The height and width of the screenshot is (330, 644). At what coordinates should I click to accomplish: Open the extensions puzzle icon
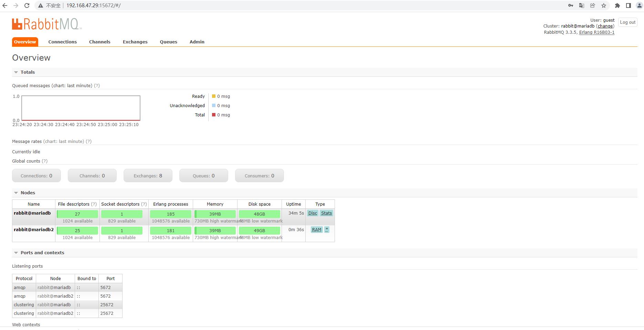617,6
